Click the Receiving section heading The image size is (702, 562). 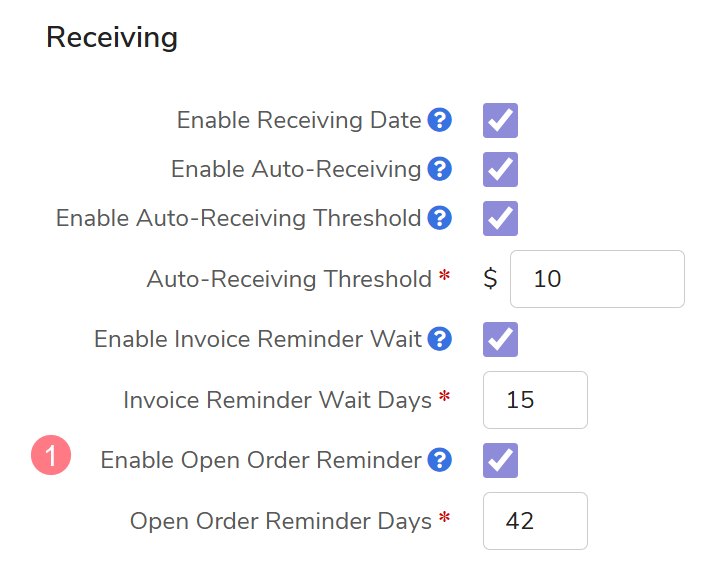pos(112,38)
